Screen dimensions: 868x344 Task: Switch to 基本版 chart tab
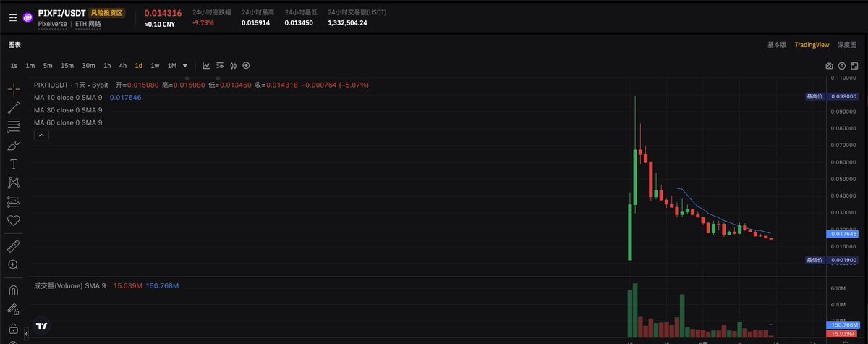(777, 45)
